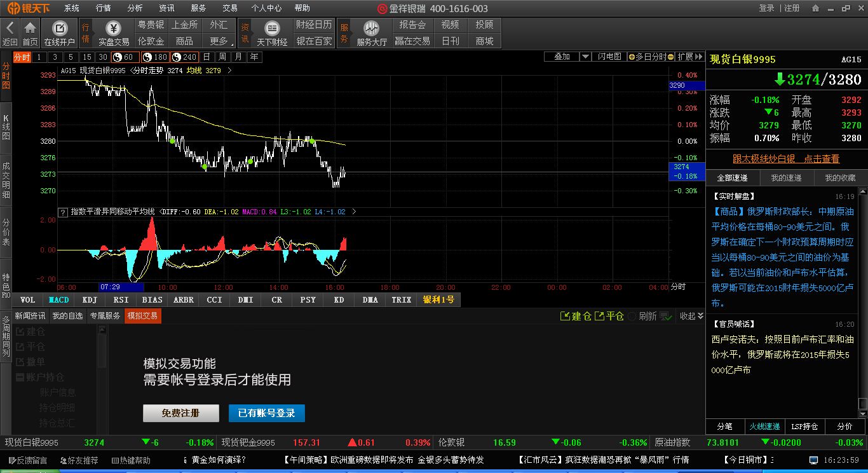The image size is (868, 473).
Task: Click the monitor icon beside the clock
Action: pyautogui.click(x=813, y=460)
